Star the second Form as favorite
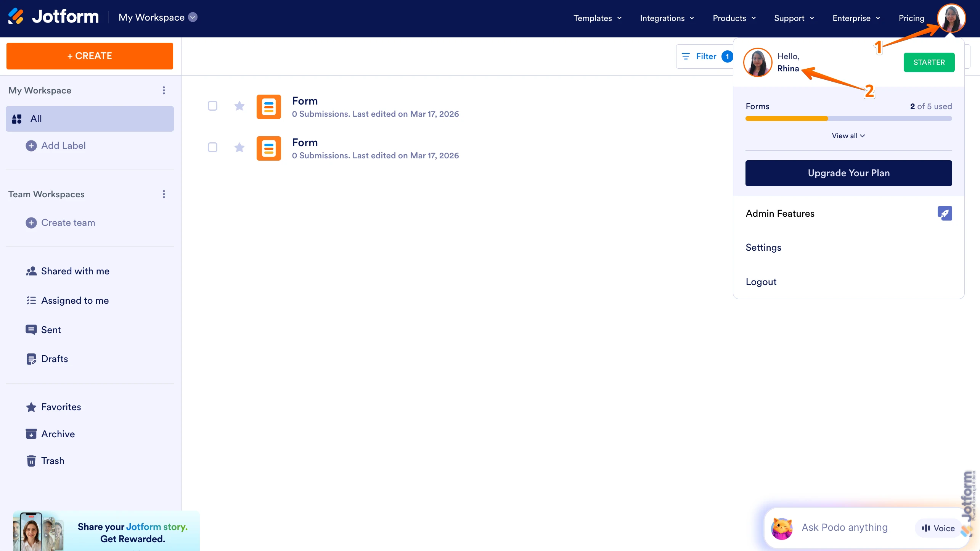Screen dimensions: 980x551 click(239, 147)
